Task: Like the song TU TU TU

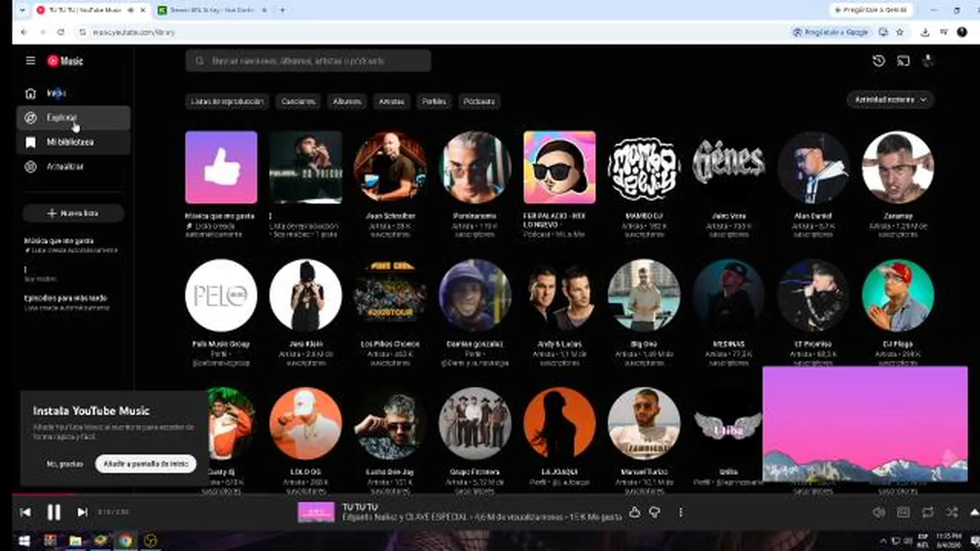Action: pyautogui.click(x=635, y=512)
